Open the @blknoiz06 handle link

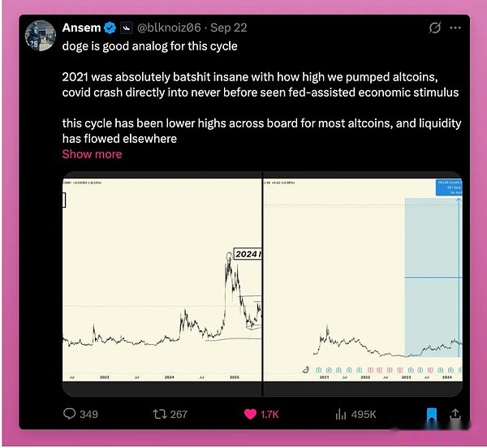[169, 28]
